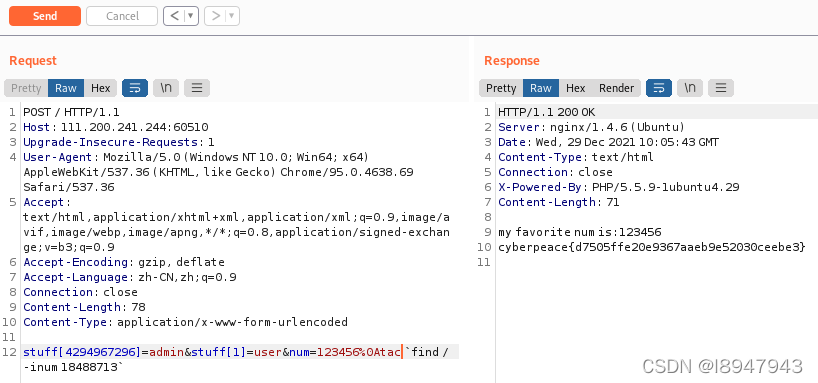Open the Request panel hamburger menu
This screenshot has height=383, width=818.
pos(197,88)
